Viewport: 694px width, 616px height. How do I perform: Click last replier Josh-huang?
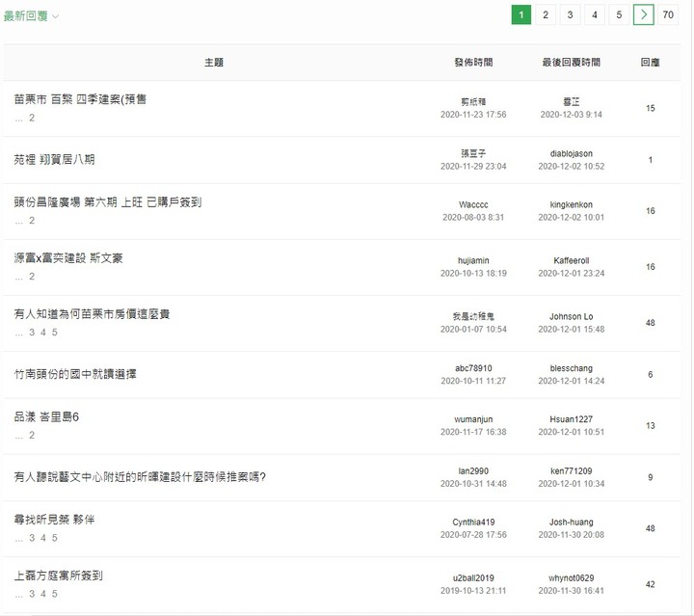coord(571,522)
